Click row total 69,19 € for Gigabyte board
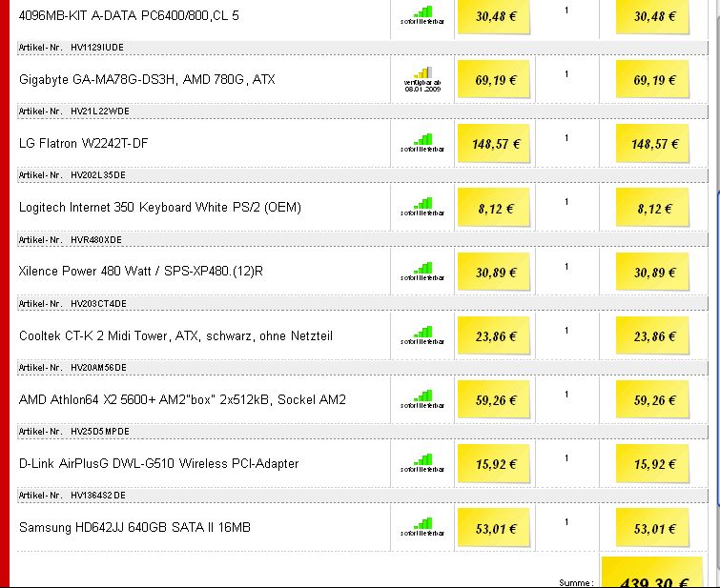The width and height of the screenshot is (720, 588). click(x=652, y=80)
